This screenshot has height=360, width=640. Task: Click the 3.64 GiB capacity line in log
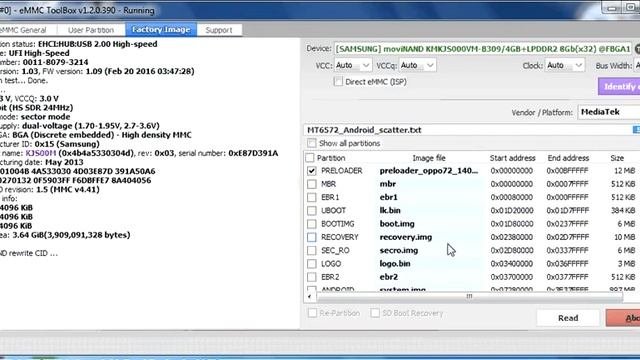pyautogui.click(x=65, y=235)
